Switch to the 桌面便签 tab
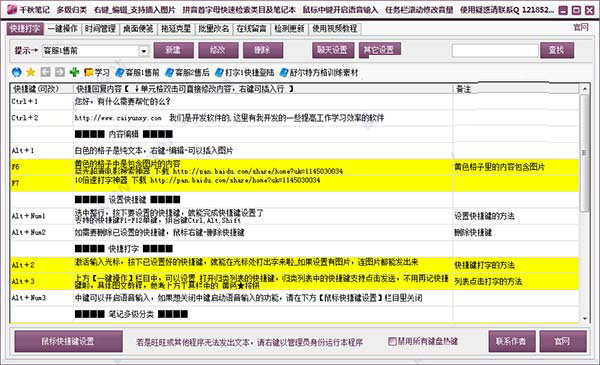Screen dimensions: 600x365 click(138, 29)
